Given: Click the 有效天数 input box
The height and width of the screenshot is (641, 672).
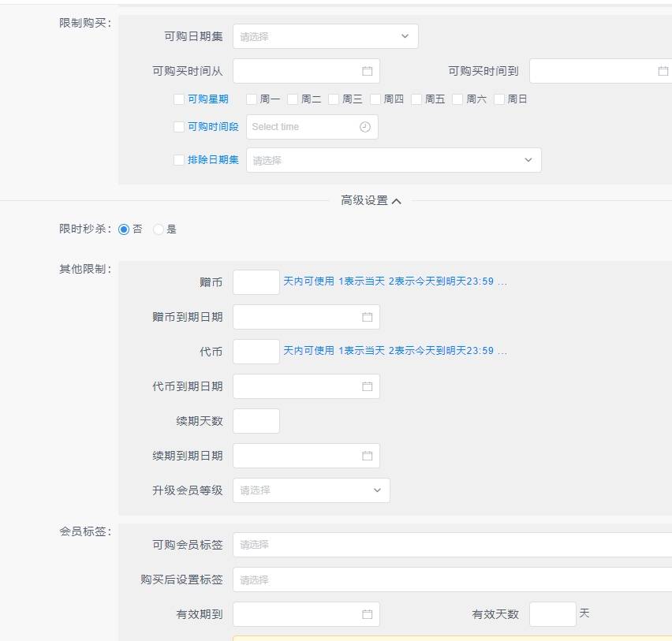Looking at the screenshot, I should coord(552,614).
